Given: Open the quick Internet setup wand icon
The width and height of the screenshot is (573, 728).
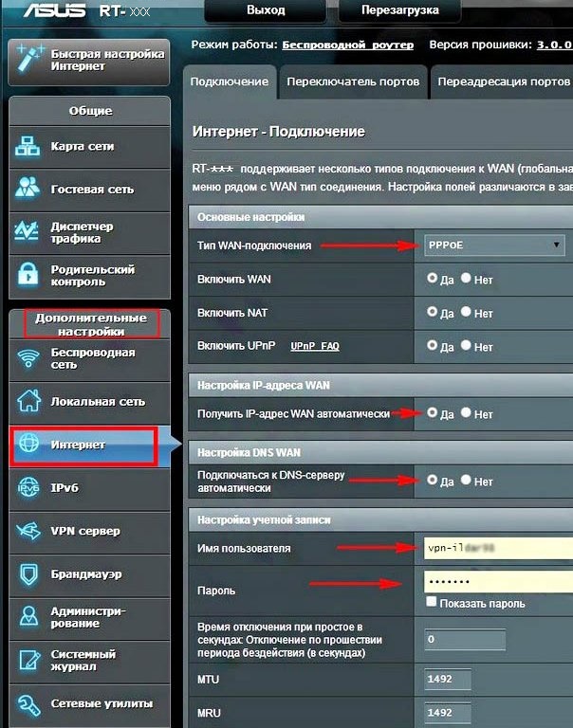Looking at the screenshot, I should 28,60.
